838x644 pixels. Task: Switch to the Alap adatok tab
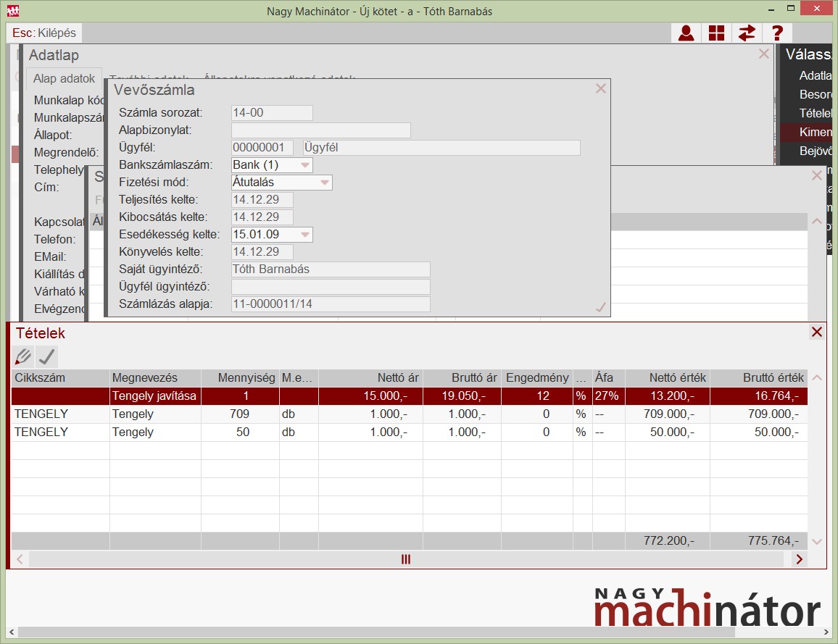pyautogui.click(x=64, y=79)
